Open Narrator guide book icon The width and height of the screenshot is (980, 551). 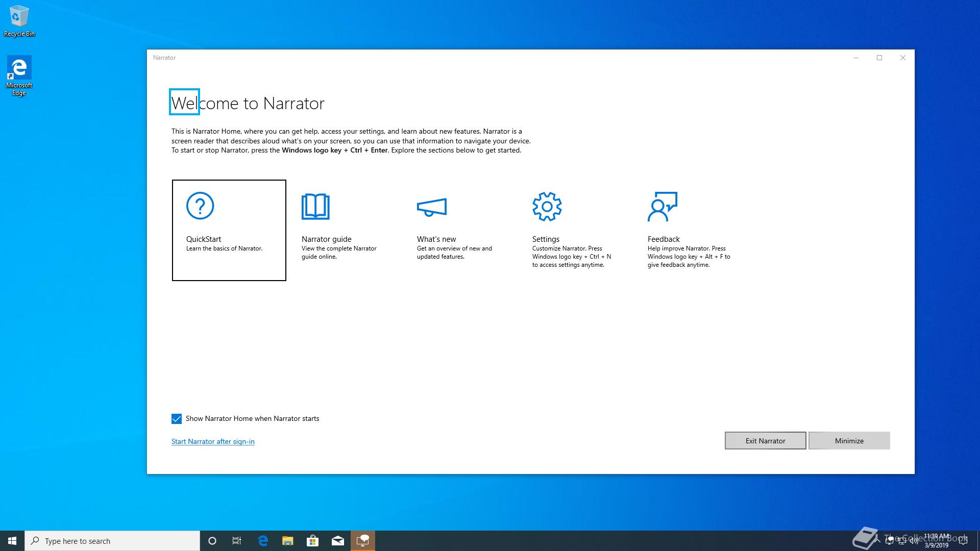(315, 206)
